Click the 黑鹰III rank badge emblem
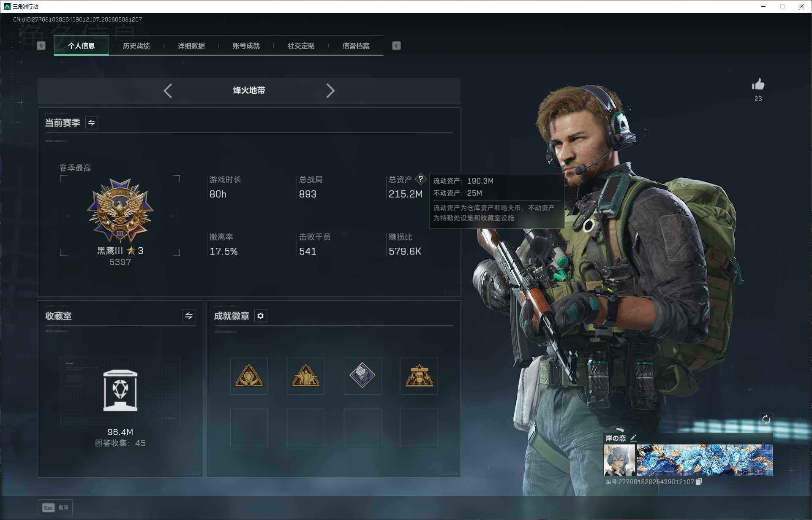812x520 pixels. click(120, 210)
